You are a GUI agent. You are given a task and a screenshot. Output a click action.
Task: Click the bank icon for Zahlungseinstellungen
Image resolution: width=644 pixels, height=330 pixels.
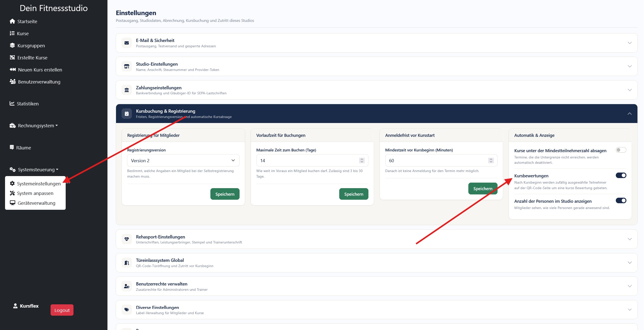[x=127, y=90]
